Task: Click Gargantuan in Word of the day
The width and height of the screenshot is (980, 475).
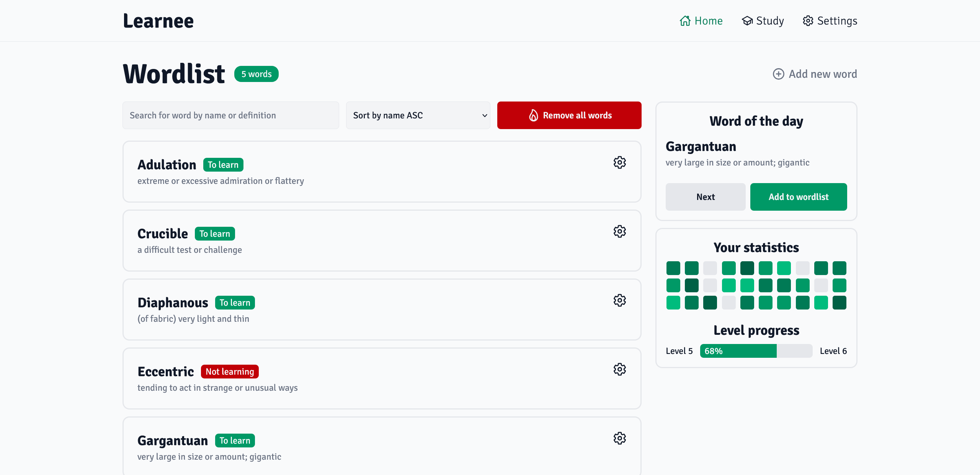Action: click(x=701, y=146)
